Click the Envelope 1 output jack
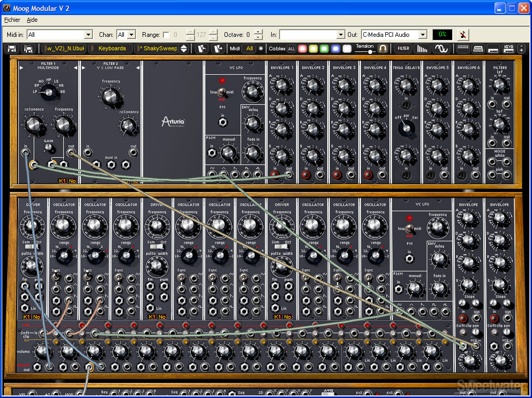Screen dimensions: 532x398 [x=288, y=175]
